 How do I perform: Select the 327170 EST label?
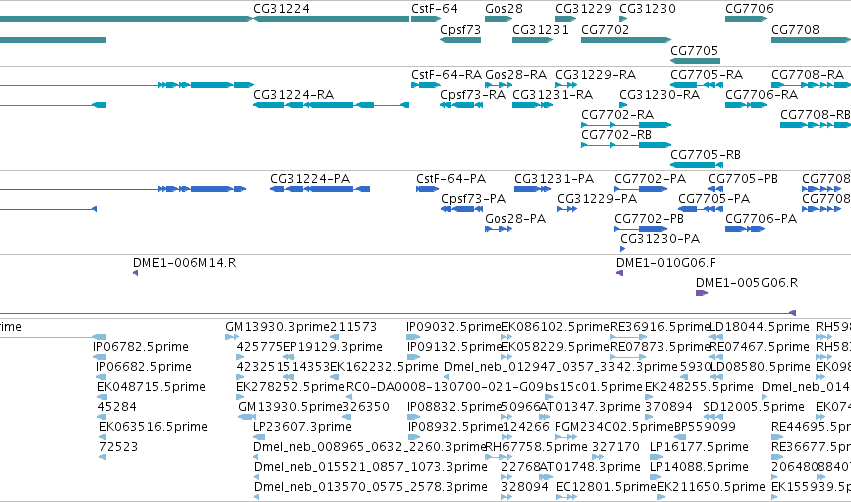615,447
